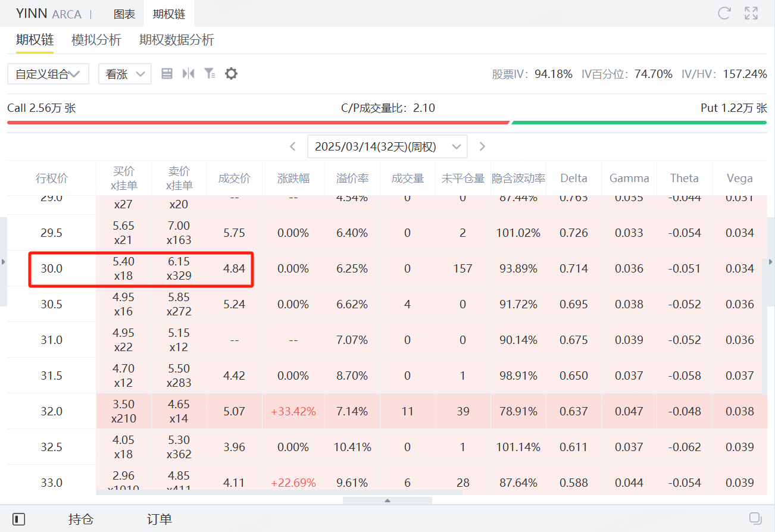Switch to list layout view icon
This screenshot has width=775, height=532.
coord(167,73)
